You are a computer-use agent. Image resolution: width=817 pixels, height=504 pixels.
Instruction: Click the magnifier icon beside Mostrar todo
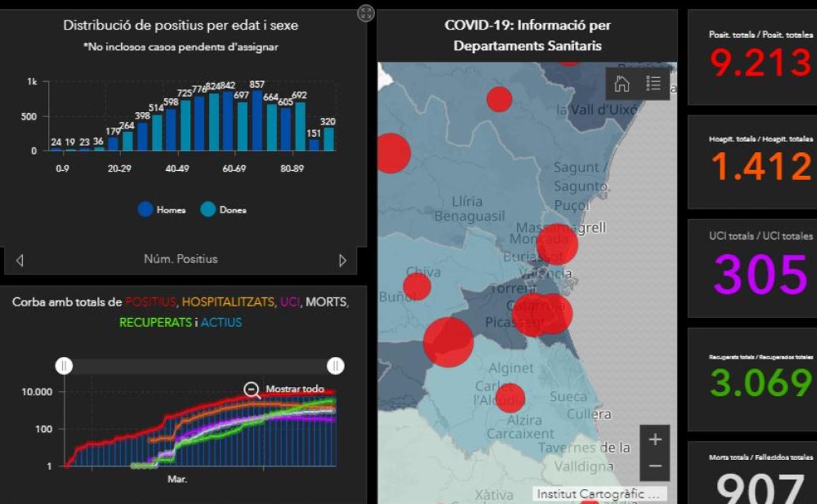(x=252, y=390)
